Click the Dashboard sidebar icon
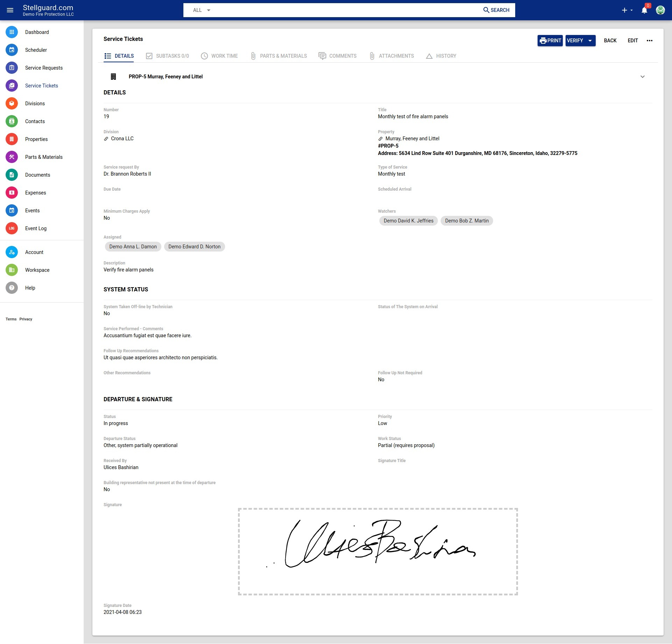 pos(12,32)
